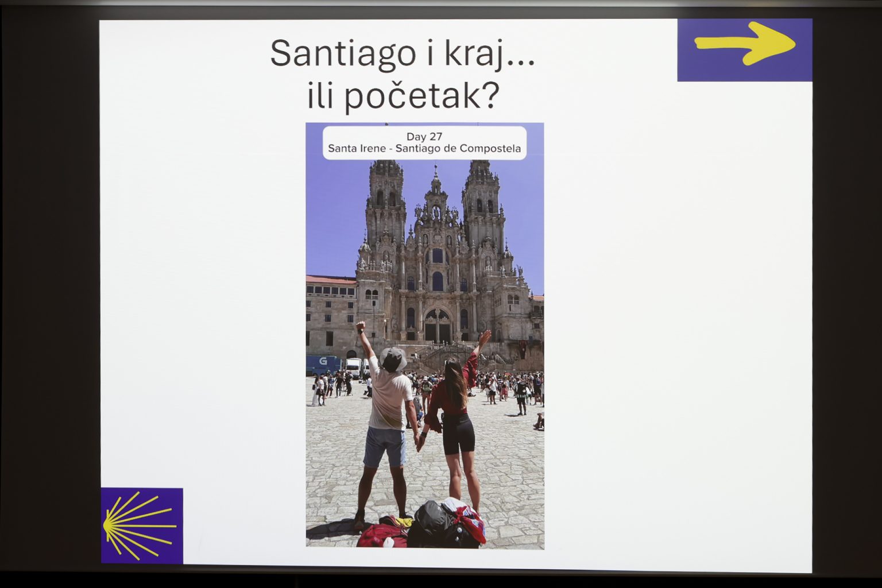Click the 'ili početak?' text line
882x588 pixels.
click(x=402, y=96)
